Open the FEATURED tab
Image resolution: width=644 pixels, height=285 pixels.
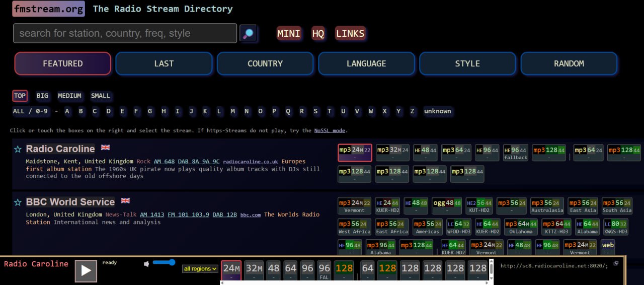pyautogui.click(x=63, y=63)
